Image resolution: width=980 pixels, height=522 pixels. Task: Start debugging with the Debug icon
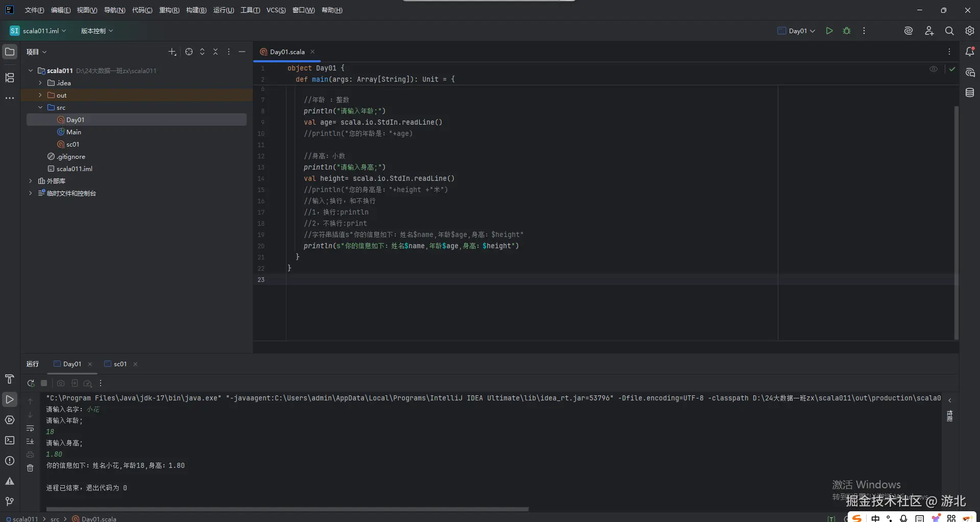(x=847, y=31)
